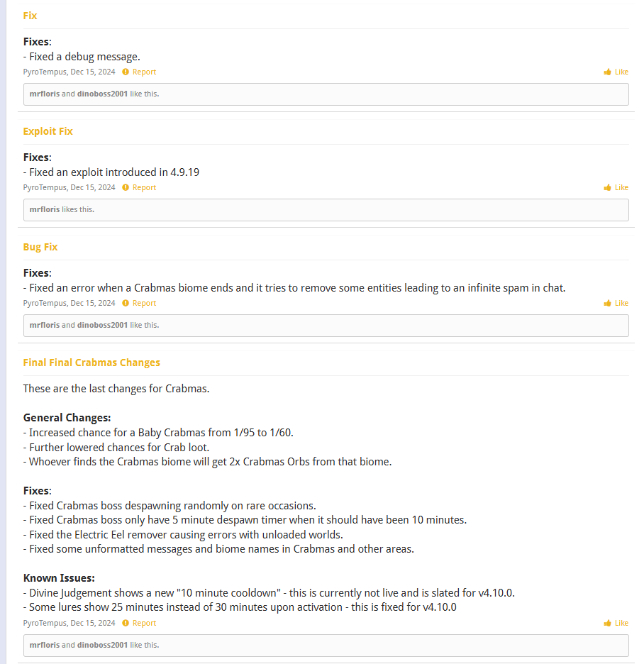Like the Exploit Fix update
644x664 pixels.
616,187
